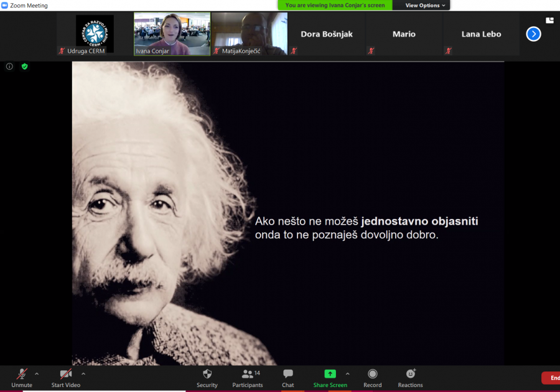
Task: Click the meeting info icon
Action: point(9,67)
